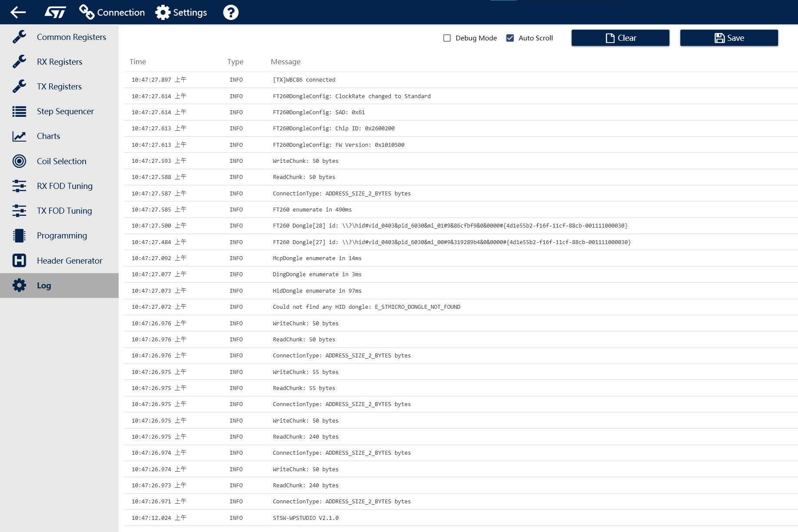Image resolution: width=798 pixels, height=532 pixels.
Task: Click the ST logo
Action: click(55, 12)
